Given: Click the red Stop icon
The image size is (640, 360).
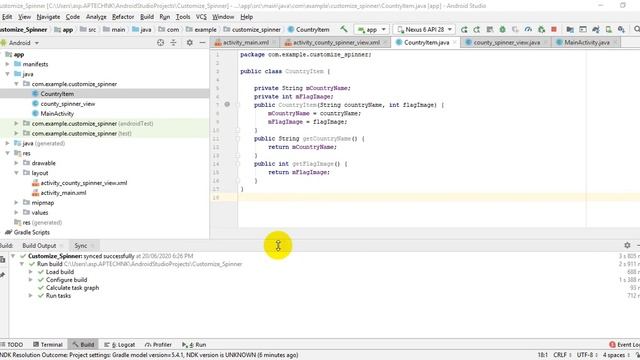Looking at the screenshot, I should point(554,29).
